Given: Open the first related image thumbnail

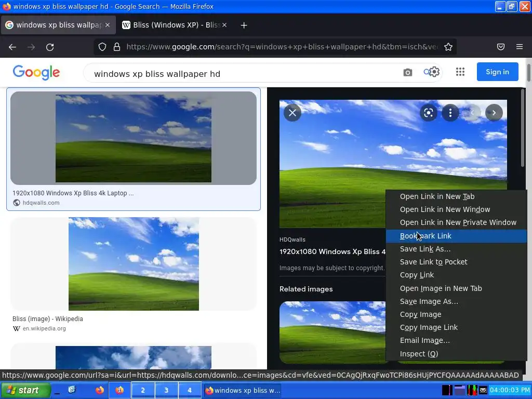Looking at the screenshot, I should 332,332.
